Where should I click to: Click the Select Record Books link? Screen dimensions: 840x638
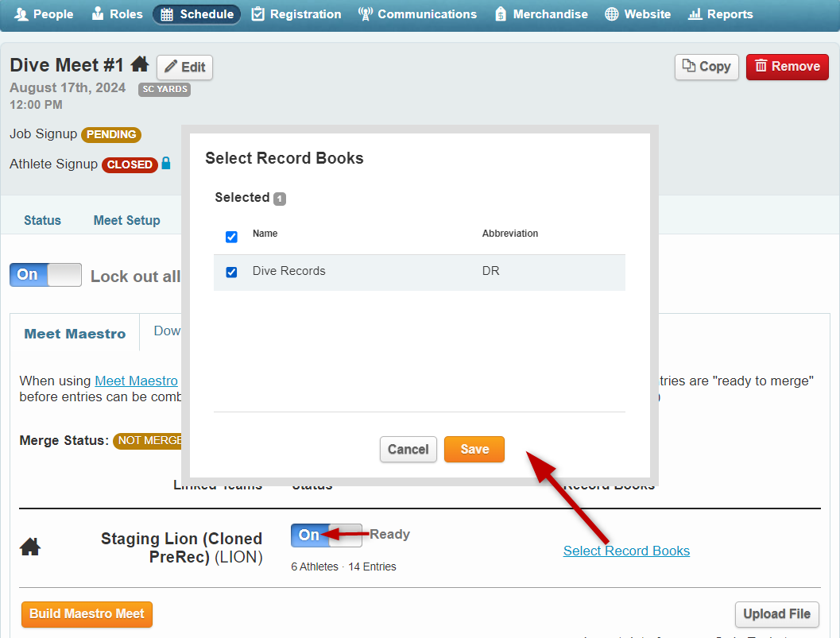[x=626, y=551]
